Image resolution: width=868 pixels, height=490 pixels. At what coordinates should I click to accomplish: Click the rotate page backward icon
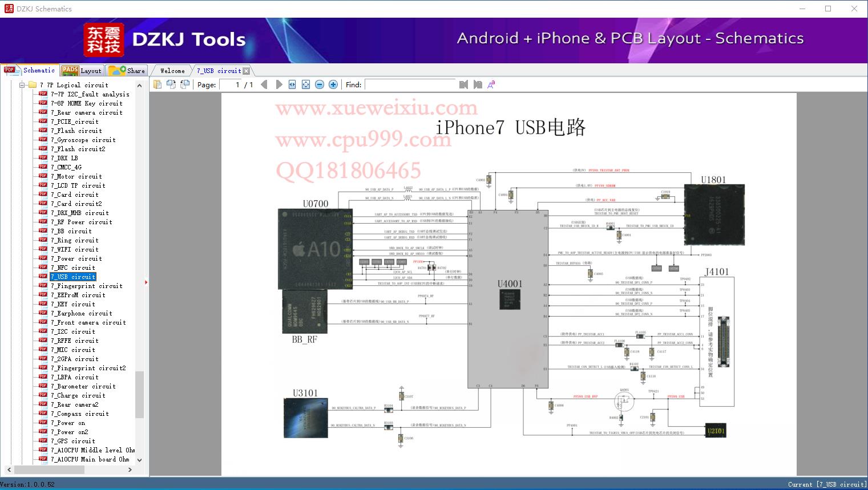click(184, 84)
